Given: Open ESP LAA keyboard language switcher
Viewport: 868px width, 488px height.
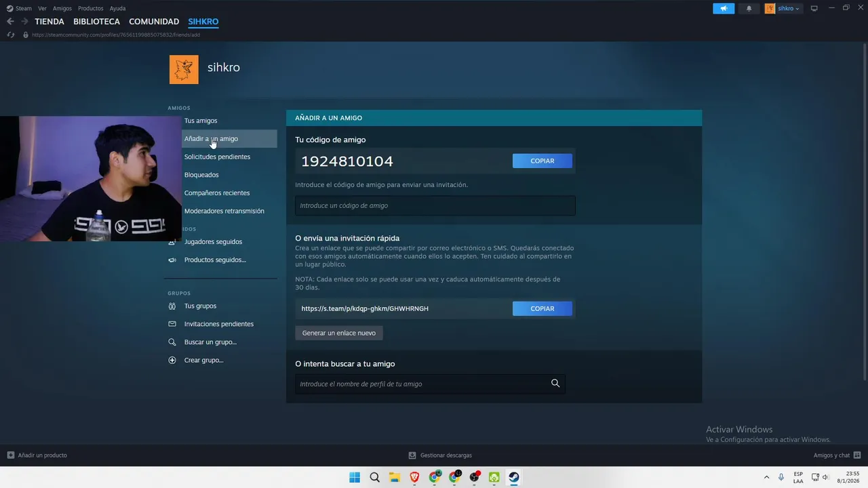Looking at the screenshot, I should point(798,477).
